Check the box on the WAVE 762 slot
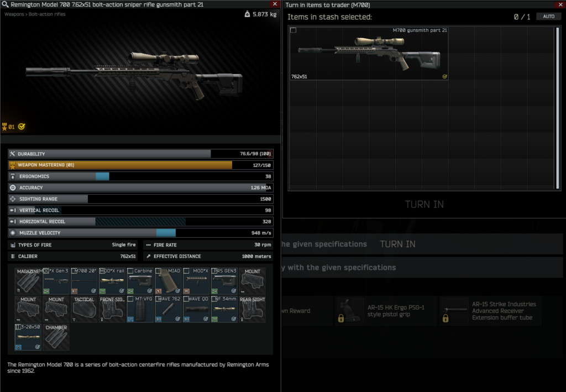 coord(158,299)
